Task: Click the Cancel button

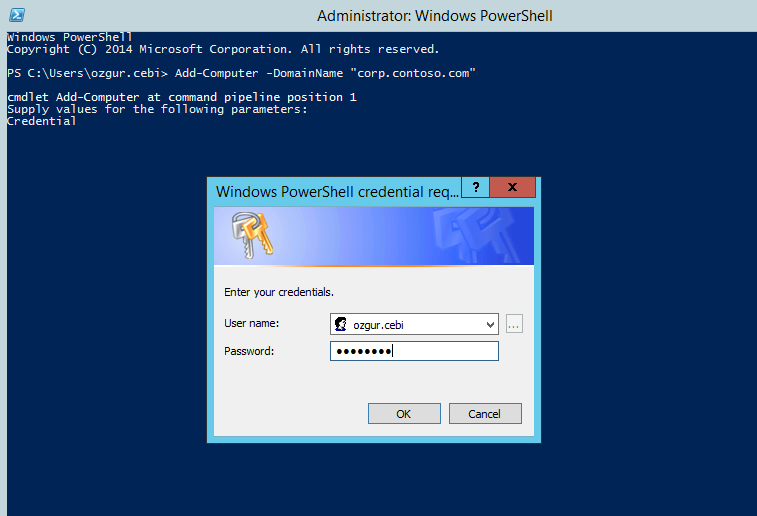Action: [485, 414]
